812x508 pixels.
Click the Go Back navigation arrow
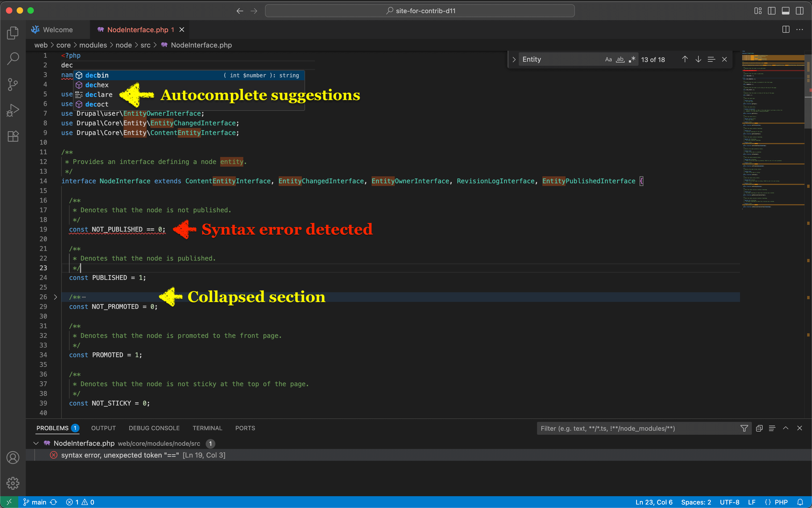(240, 11)
